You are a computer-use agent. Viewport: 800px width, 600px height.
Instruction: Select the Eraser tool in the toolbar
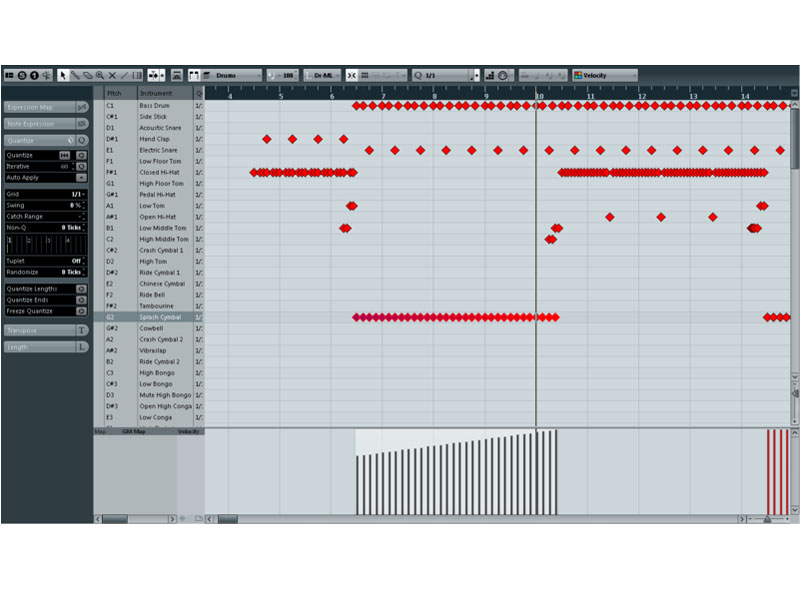pyautogui.click(x=89, y=75)
